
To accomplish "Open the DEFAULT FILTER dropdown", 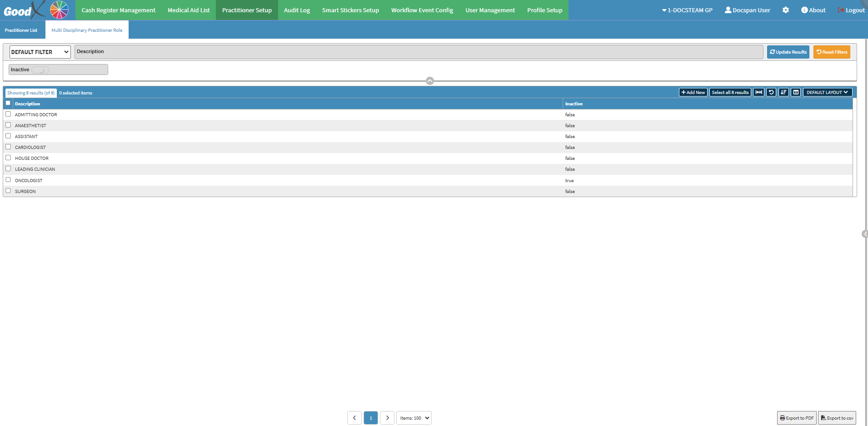I will (40, 52).
